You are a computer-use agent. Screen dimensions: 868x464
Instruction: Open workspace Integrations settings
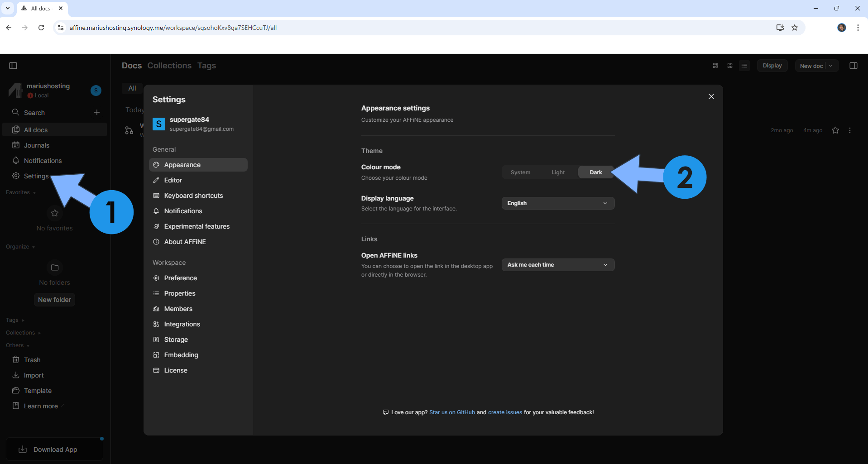[x=198, y=324]
